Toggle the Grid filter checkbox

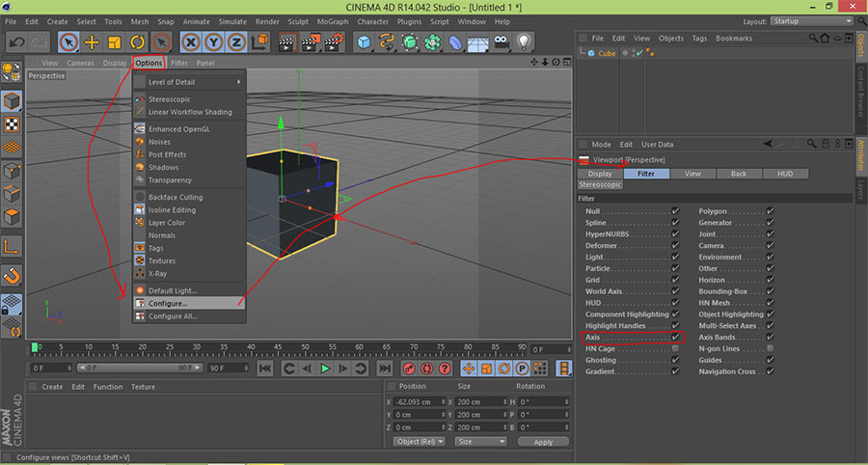[x=675, y=280]
